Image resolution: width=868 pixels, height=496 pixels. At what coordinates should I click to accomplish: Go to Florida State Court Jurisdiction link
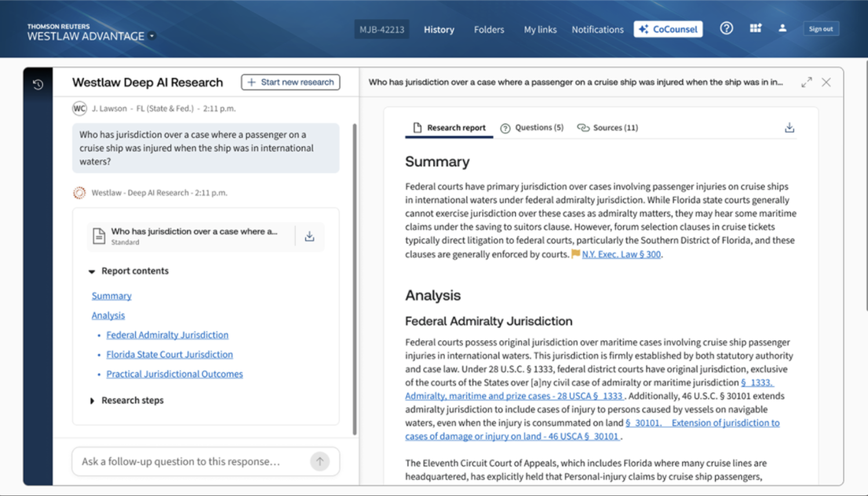[x=170, y=355]
